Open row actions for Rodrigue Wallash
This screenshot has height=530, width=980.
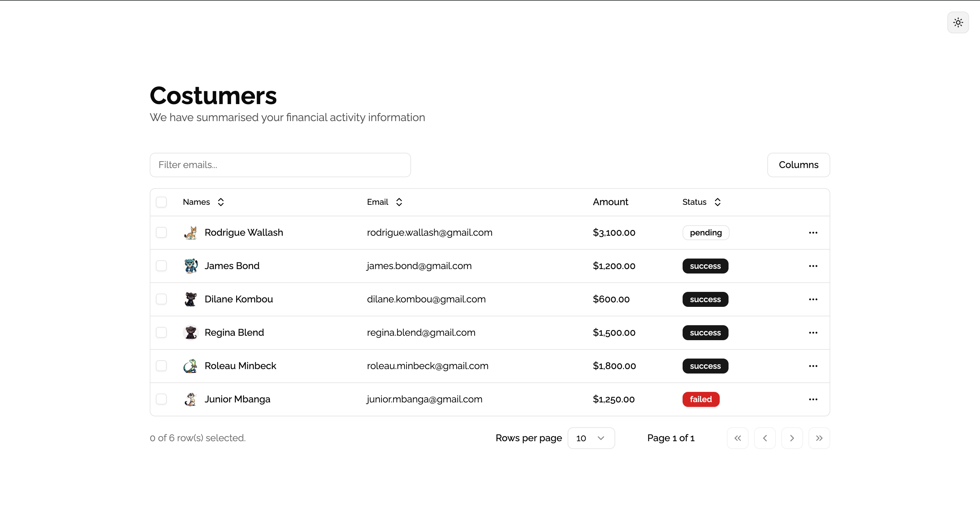coord(813,233)
